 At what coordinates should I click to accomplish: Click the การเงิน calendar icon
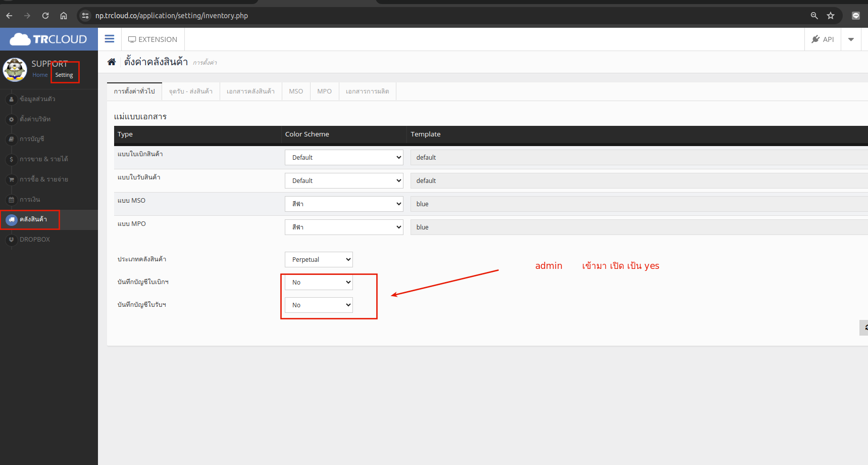[x=11, y=200]
